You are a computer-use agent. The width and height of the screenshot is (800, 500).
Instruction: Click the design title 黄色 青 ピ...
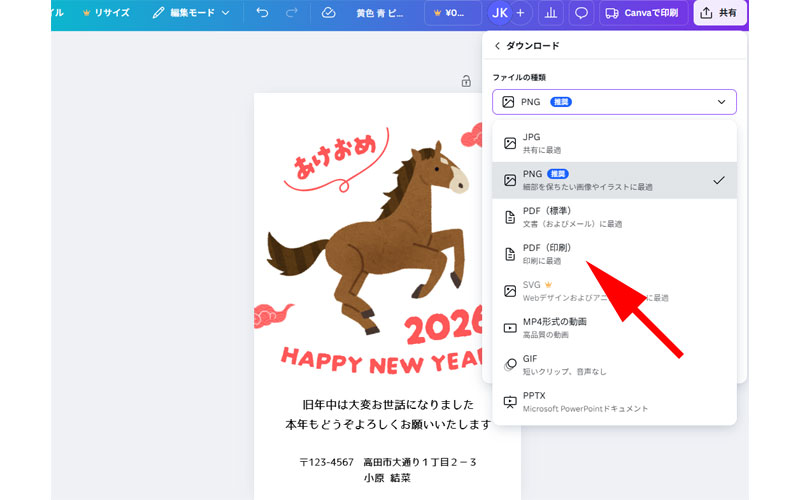tap(379, 13)
